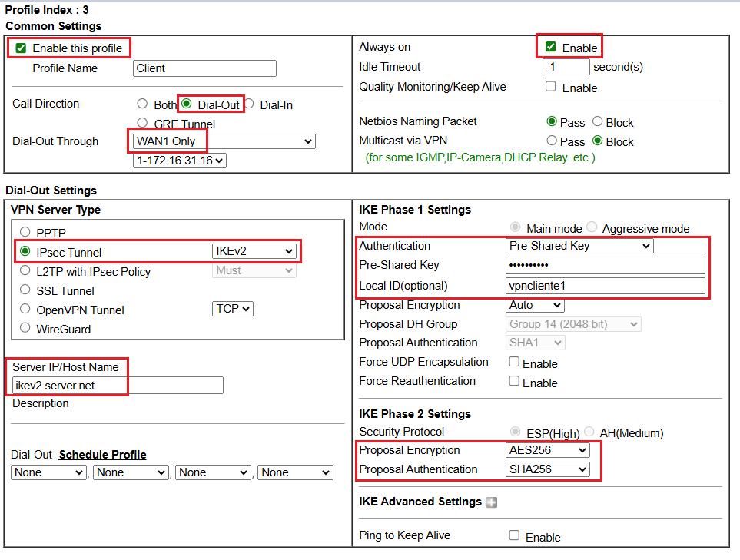Click the Profile Name text field

pyautogui.click(x=204, y=68)
